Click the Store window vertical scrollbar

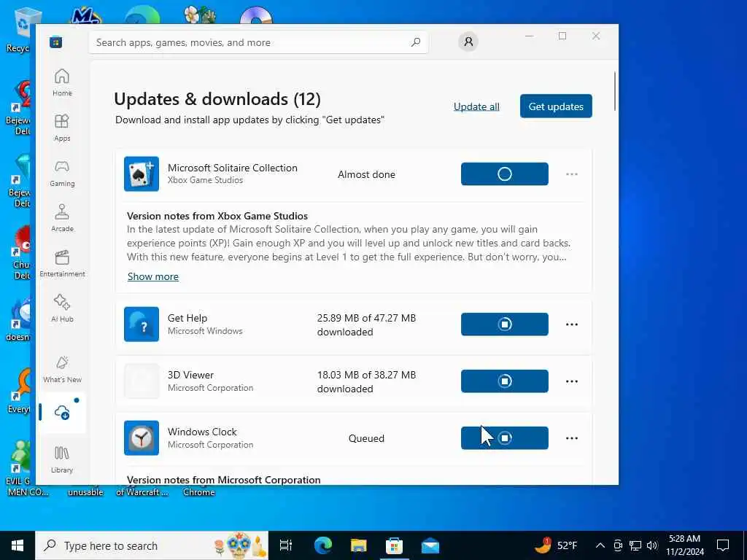point(614,90)
